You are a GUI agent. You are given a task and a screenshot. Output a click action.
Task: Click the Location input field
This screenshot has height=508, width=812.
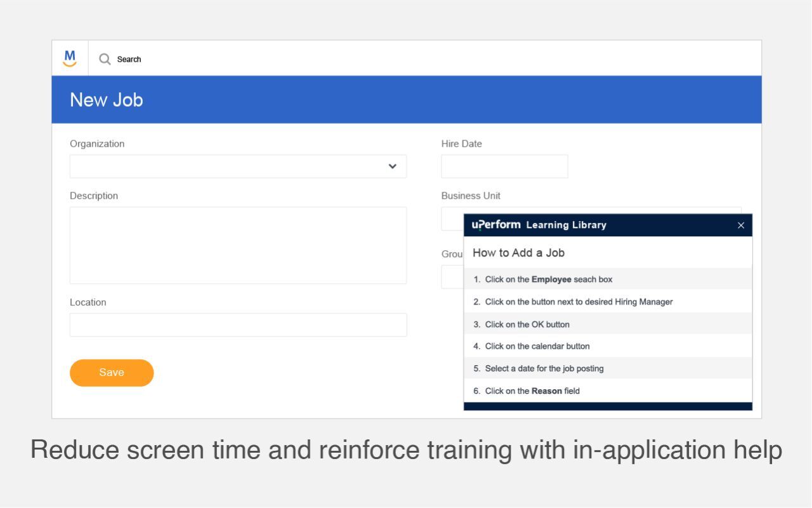[238, 324]
